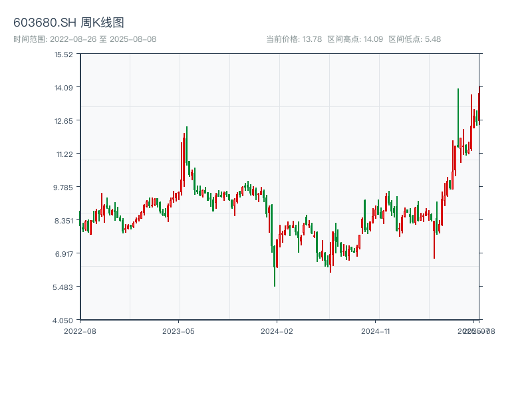Select the 12.65 y-axis price label
The width and height of the screenshot is (532, 399).
64,120
